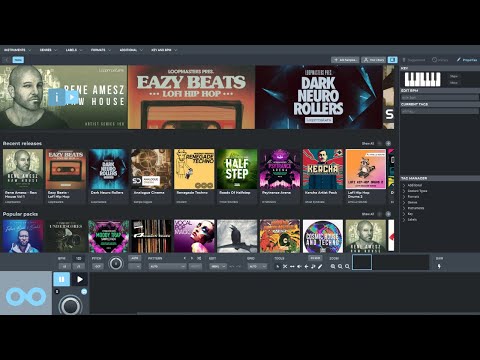Click the zoom in magnifier icon
480x360 pixels.
click(333, 266)
